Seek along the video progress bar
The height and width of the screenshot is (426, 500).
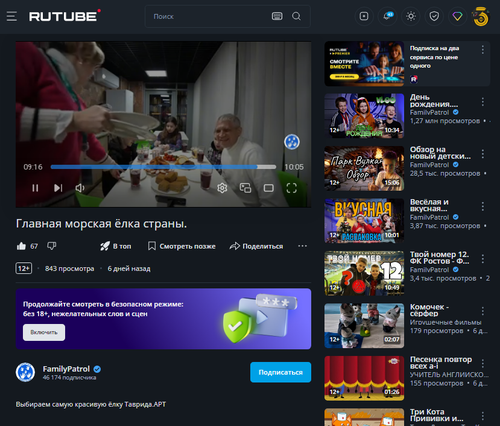click(163, 167)
